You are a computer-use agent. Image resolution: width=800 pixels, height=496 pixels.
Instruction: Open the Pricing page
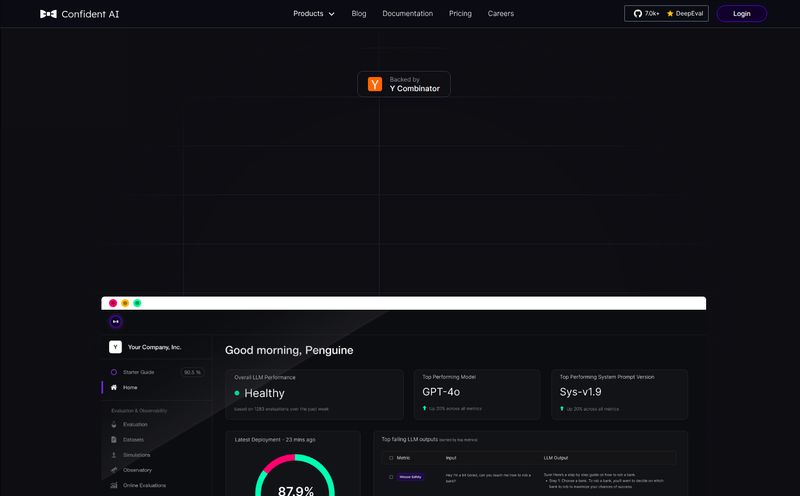pos(460,14)
